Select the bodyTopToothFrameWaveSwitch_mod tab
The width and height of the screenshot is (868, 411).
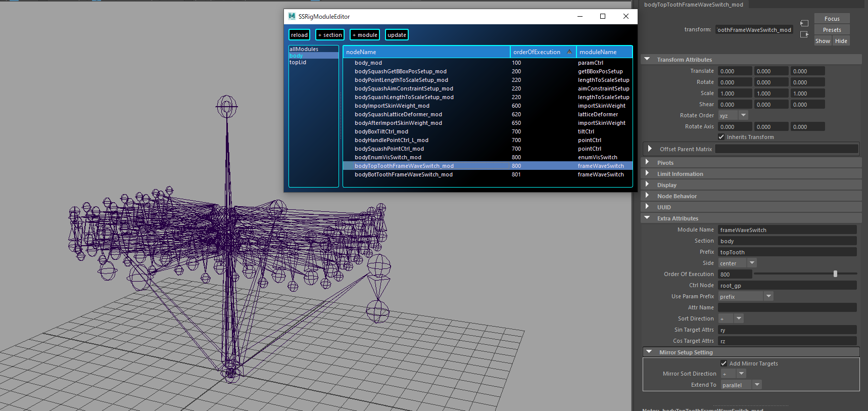click(x=693, y=5)
